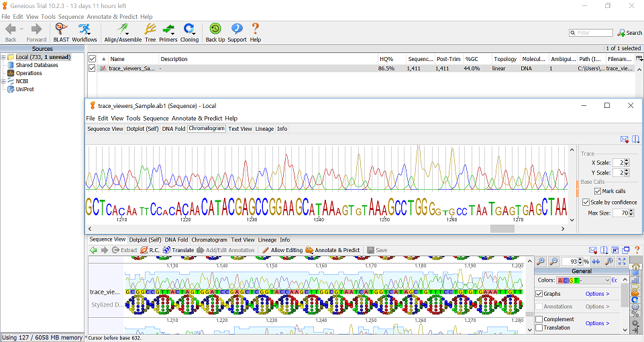Adjust the Y Scale stepper arrows
Screen dimensions: 644x342
(627, 173)
